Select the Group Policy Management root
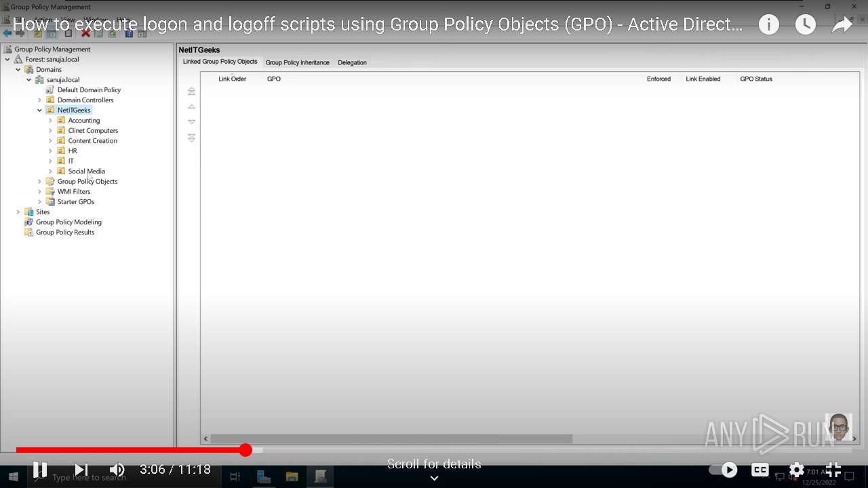This screenshot has width=868, height=488. pos(52,49)
